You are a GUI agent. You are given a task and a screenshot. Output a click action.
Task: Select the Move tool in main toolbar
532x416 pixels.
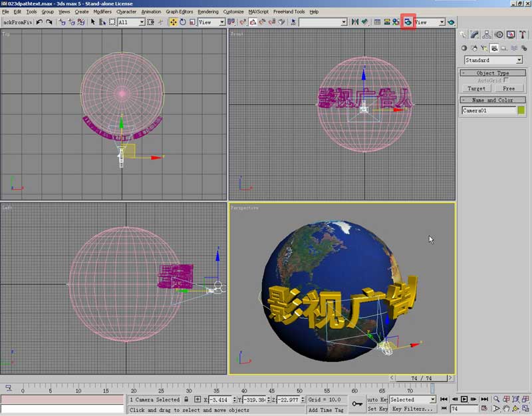(x=173, y=22)
